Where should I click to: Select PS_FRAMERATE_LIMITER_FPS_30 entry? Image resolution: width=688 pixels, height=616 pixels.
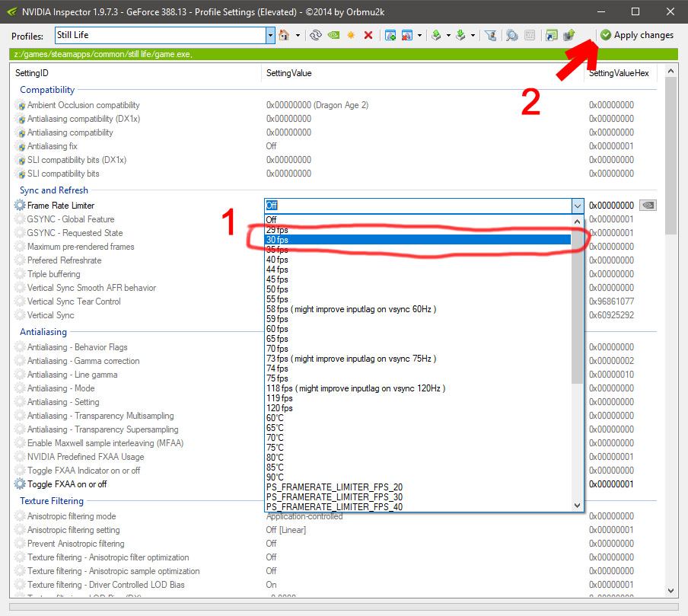tap(419, 497)
